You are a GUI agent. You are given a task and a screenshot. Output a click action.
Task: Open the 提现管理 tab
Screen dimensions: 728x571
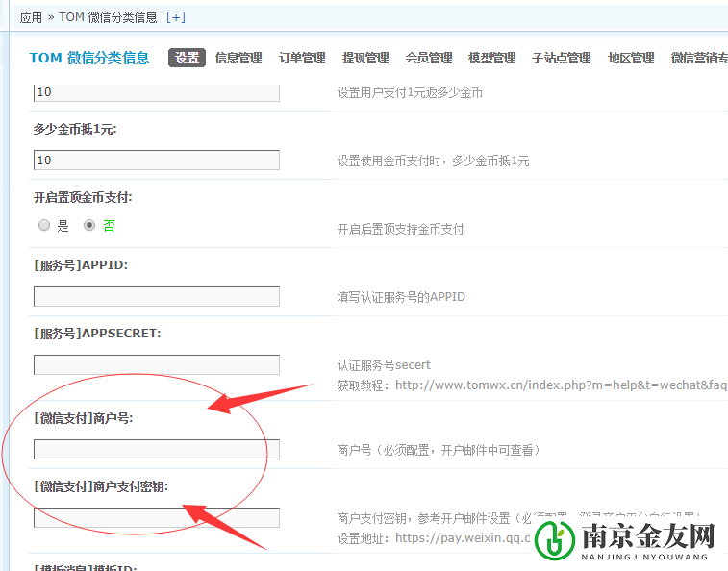click(x=365, y=58)
